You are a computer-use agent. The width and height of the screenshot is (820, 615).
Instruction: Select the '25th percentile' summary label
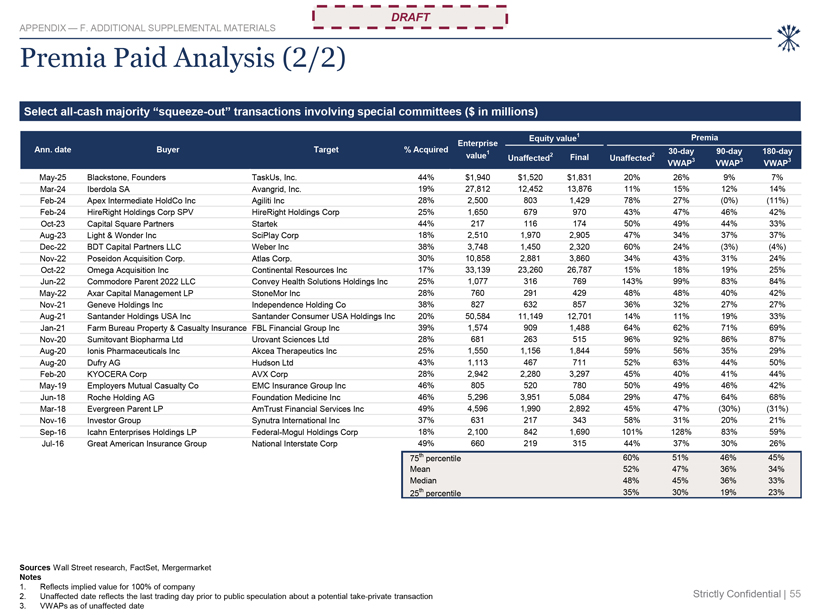(435, 493)
